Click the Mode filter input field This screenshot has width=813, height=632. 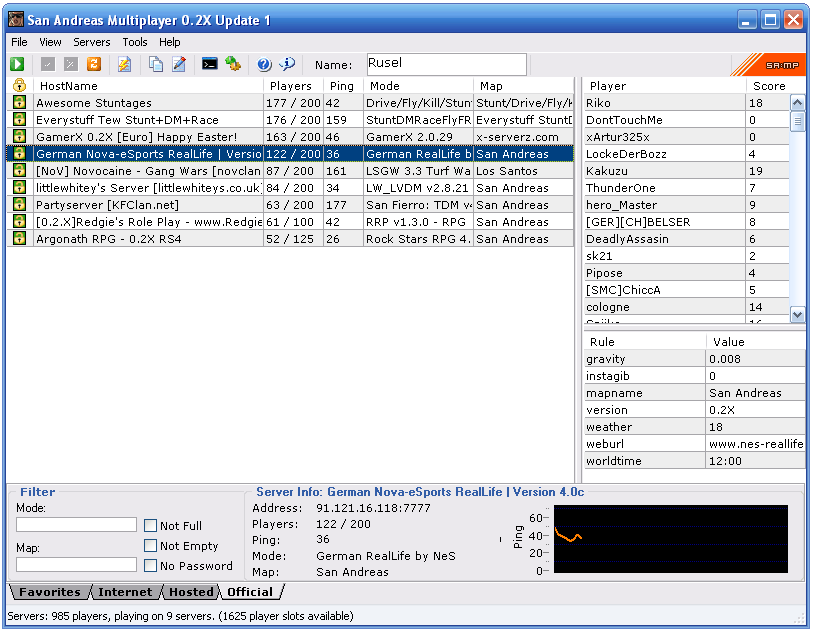[x=76, y=525]
